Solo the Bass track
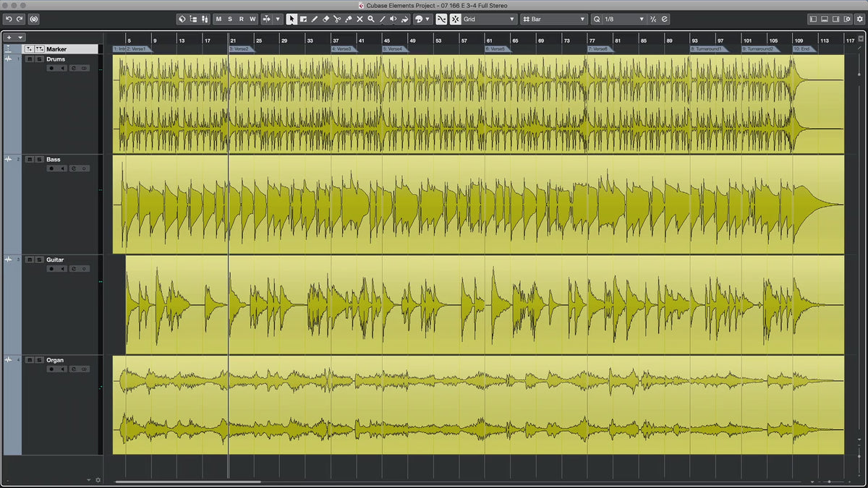This screenshot has height=488, width=868. [38, 160]
